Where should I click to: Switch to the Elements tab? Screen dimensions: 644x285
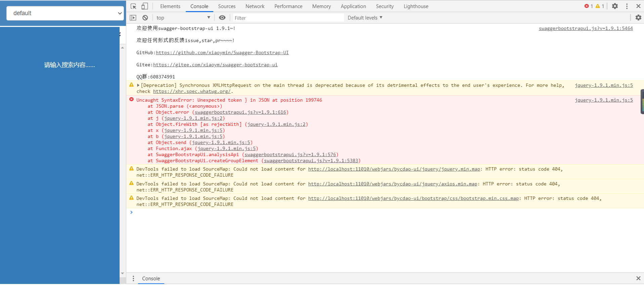pos(170,6)
